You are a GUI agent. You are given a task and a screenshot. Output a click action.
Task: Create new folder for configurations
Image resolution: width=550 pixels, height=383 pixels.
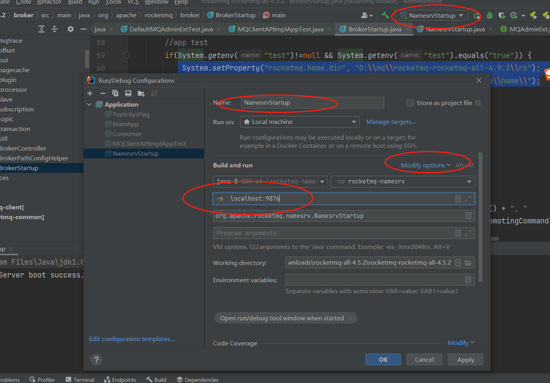(x=141, y=93)
